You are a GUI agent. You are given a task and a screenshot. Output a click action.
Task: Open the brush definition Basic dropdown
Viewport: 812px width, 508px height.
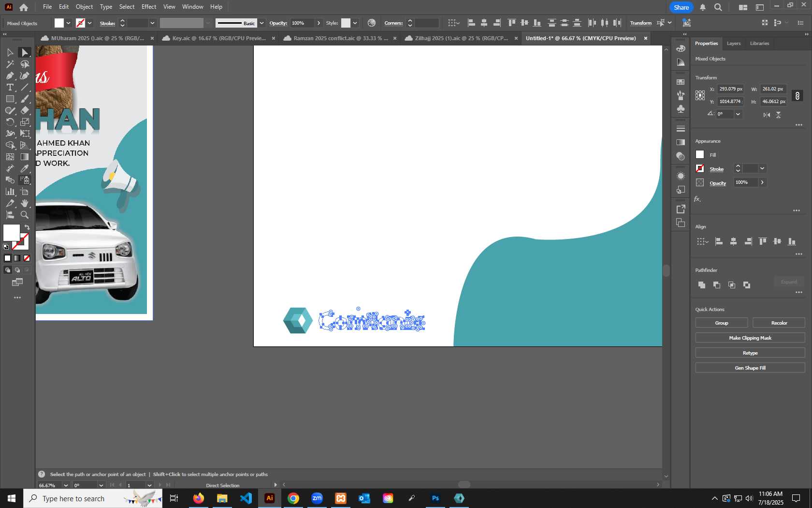(261, 23)
